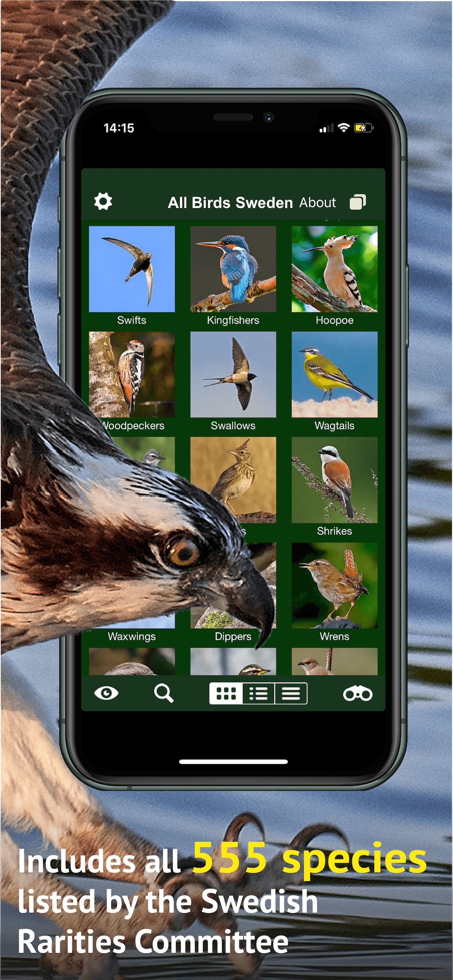Viewport: 453px width, 980px height.
Task: Tap the Wrens label
Action: [334, 637]
